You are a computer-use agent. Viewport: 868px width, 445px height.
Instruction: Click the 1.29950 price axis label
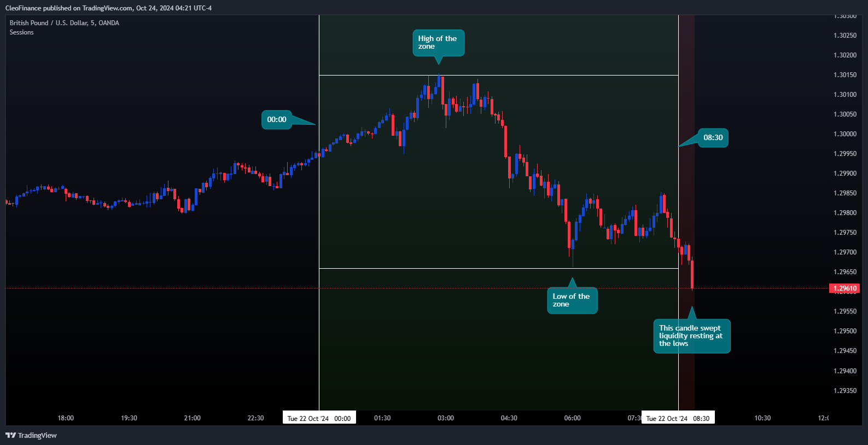point(845,154)
